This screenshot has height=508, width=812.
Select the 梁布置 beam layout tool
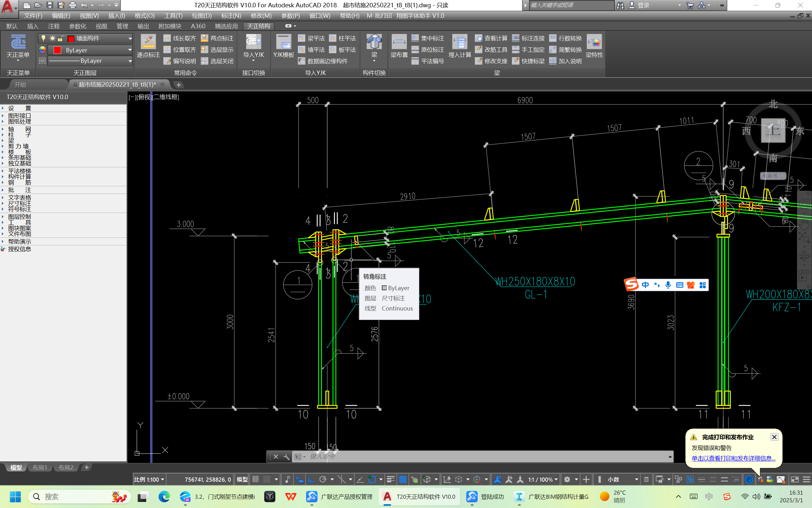click(x=399, y=46)
